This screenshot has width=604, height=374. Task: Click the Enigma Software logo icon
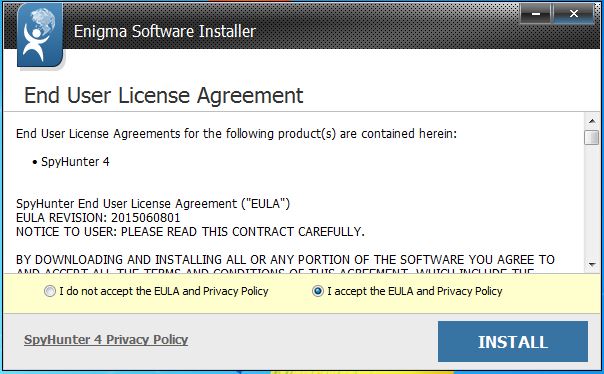coord(40,35)
